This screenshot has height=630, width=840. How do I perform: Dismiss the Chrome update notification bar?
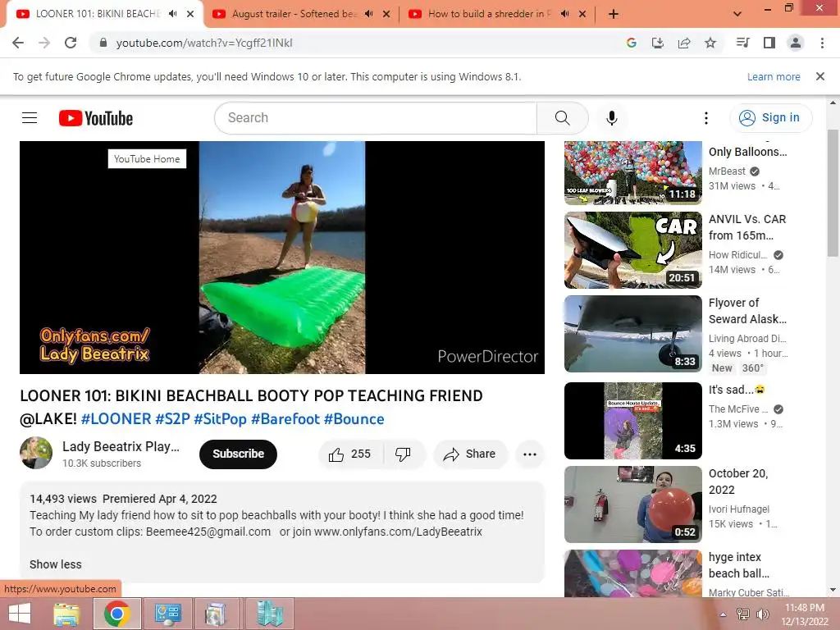[x=820, y=76]
